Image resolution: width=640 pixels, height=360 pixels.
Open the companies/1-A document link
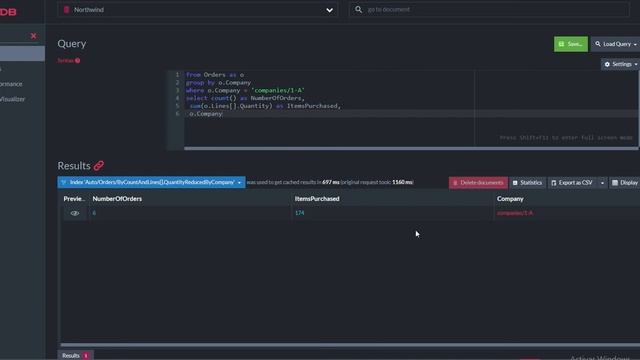(515, 213)
